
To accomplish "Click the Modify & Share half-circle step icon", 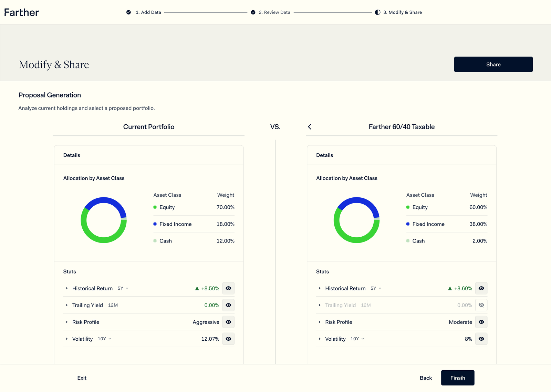I will (377, 12).
